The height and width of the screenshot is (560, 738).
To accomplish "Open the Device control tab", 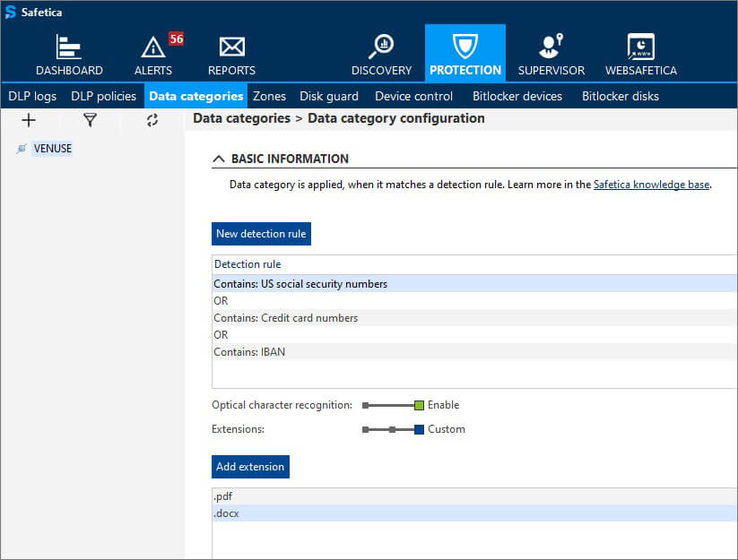I will tap(413, 96).
